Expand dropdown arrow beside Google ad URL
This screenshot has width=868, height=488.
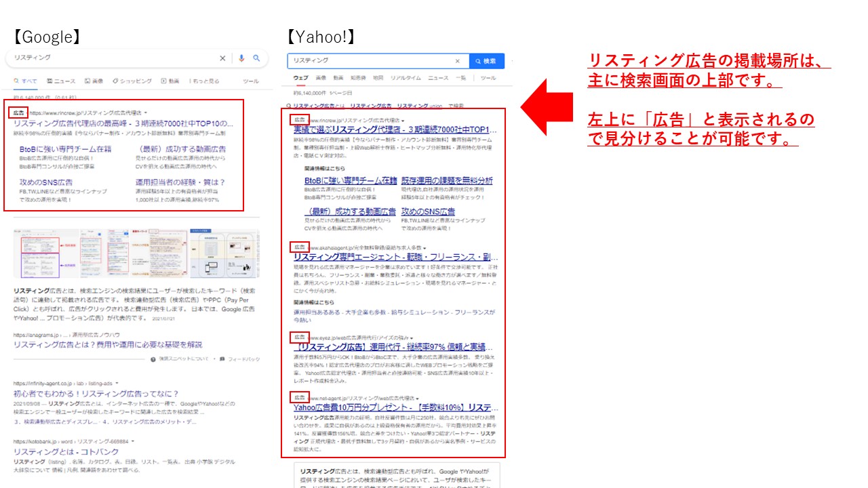pyautogui.click(x=146, y=113)
